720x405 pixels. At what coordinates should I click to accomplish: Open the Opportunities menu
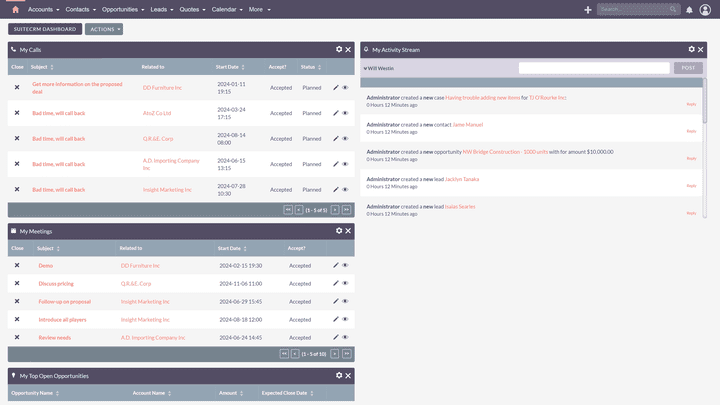click(122, 9)
